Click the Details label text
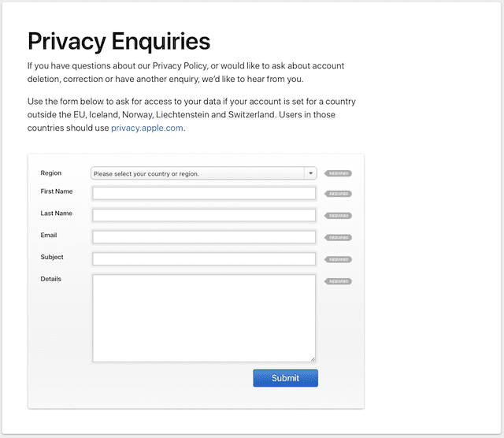 click(x=51, y=279)
